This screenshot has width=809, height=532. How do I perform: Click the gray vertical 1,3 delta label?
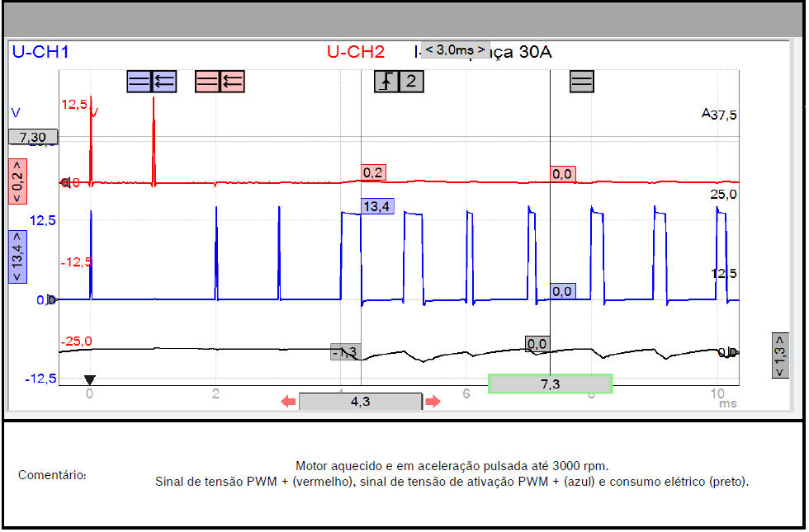point(779,355)
